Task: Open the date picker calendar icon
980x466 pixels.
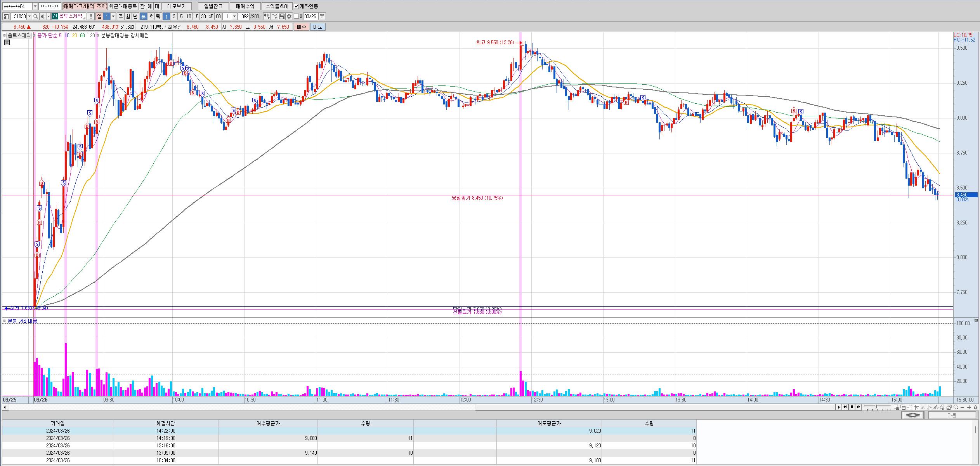Action: click(322, 16)
